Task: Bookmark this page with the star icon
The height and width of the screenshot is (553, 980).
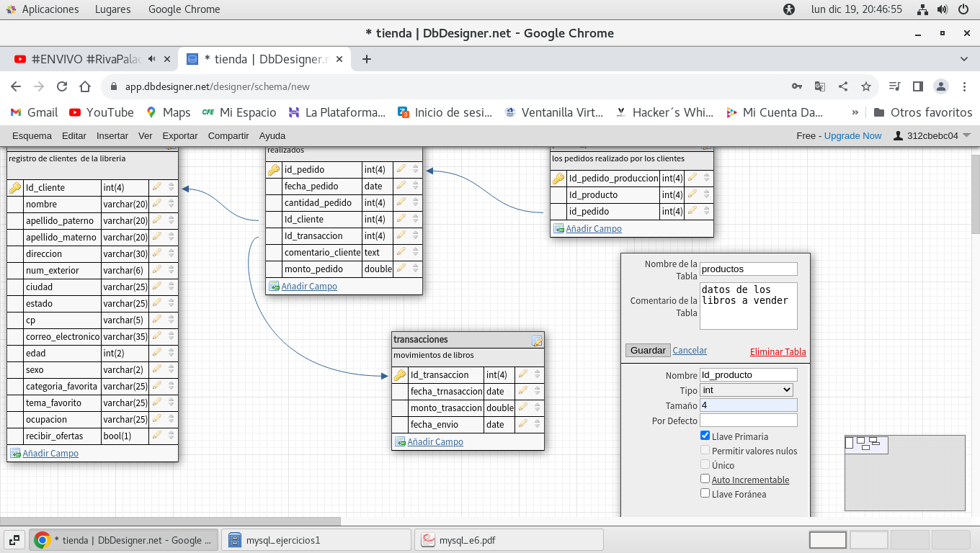Action: (x=866, y=86)
